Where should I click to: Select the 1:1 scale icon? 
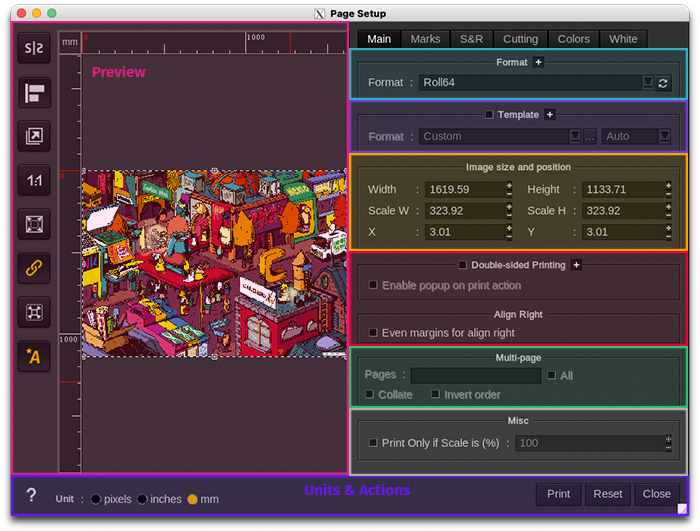click(x=34, y=180)
